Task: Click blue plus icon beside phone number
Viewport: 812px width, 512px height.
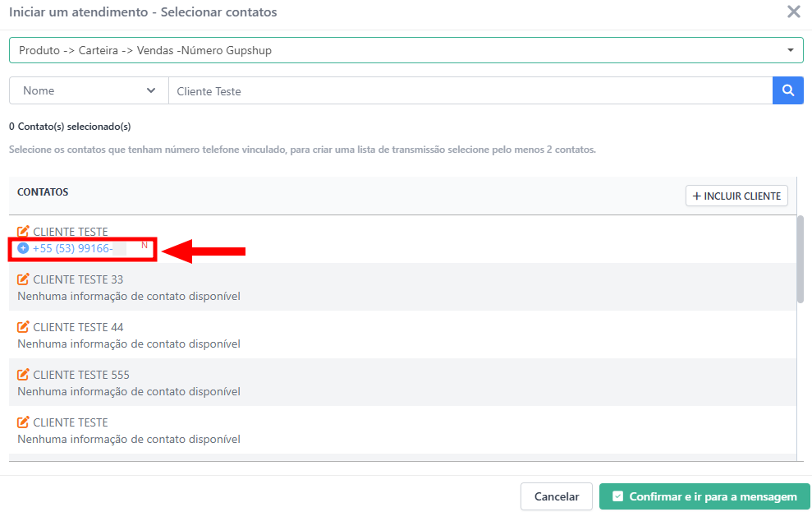Action: (x=23, y=248)
